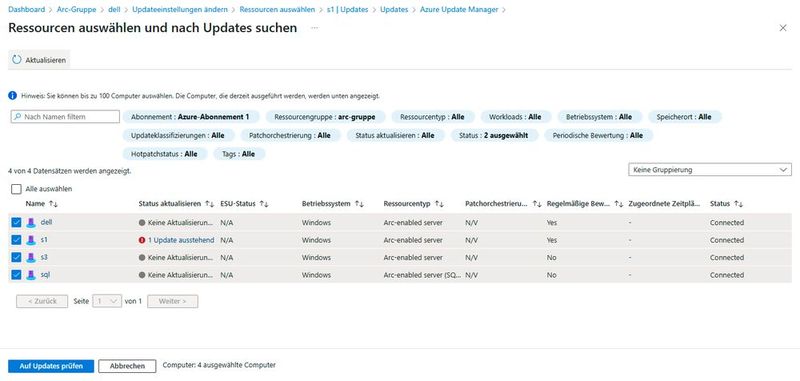Sort by Patchorchestrierung column arrows
800x381 pixels.
point(537,204)
